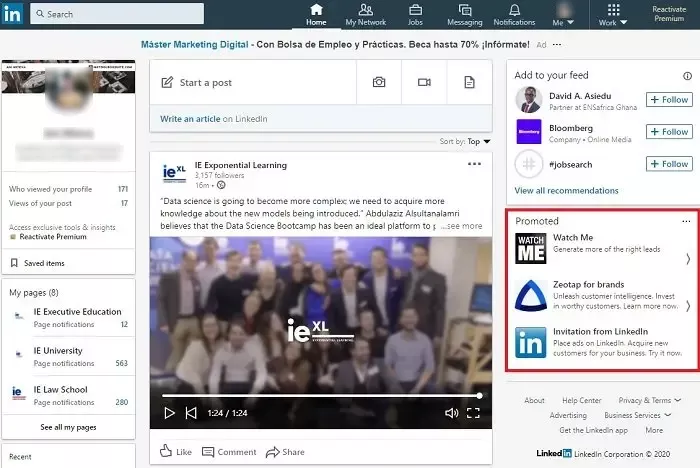This screenshot has width=700, height=468.
Task: Follow Bloomberg
Action: pos(669,132)
